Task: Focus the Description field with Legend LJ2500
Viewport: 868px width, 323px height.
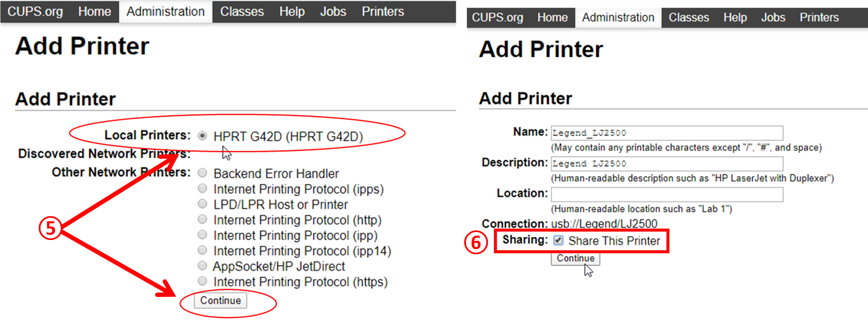Action: coord(667,164)
